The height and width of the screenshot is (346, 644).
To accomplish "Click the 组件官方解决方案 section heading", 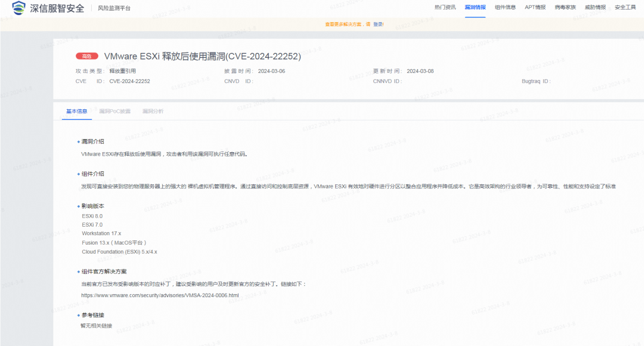I will click(x=104, y=271).
